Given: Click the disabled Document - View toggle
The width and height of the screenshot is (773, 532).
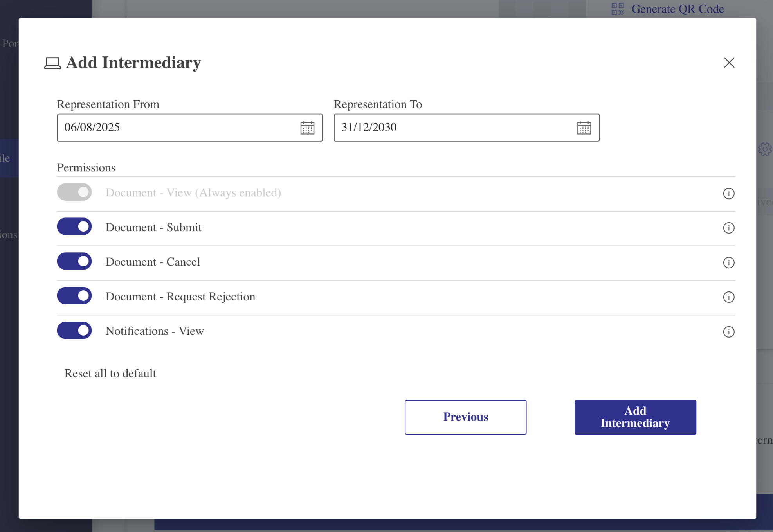Looking at the screenshot, I should [x=74, y=192].
